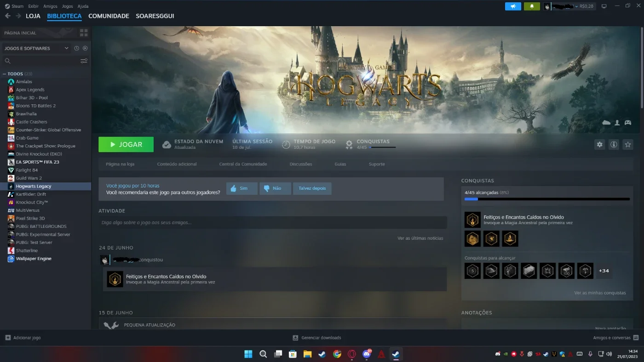Open Discord from the taskbar
The height and width of the screenshot is (362, 644).
(x=367, y=354)
